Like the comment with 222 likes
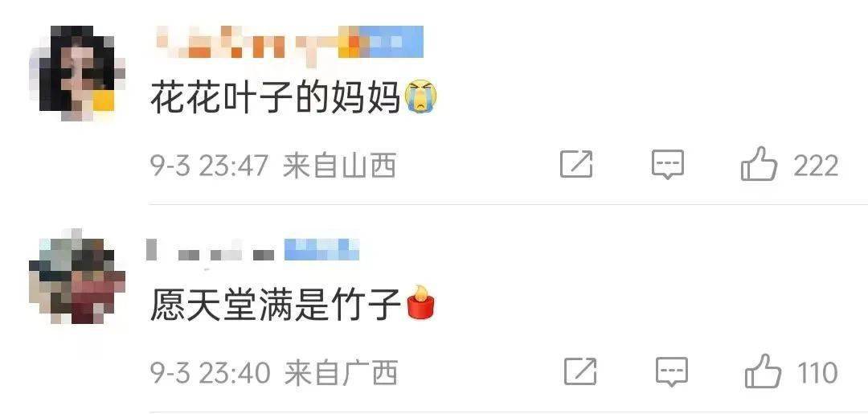This screenshot has height=414, width=868. coord(759,164)
